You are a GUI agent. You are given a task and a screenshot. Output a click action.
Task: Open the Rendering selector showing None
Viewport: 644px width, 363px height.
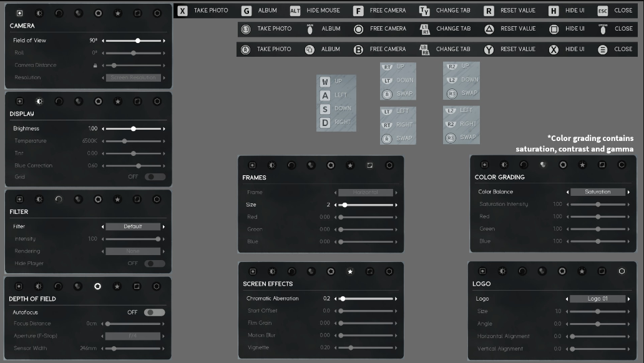(133, 251)
